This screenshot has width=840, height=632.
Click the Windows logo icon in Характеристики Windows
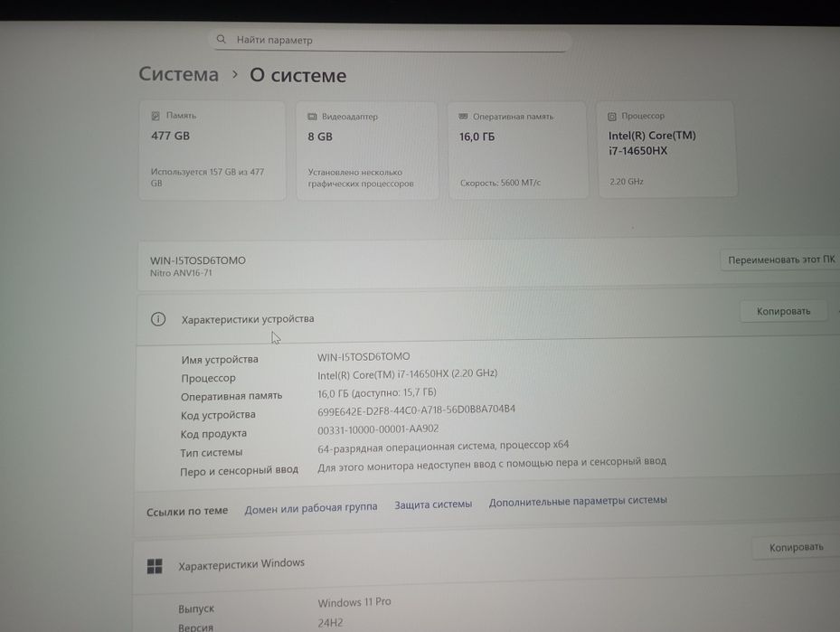tap(155, 566)
